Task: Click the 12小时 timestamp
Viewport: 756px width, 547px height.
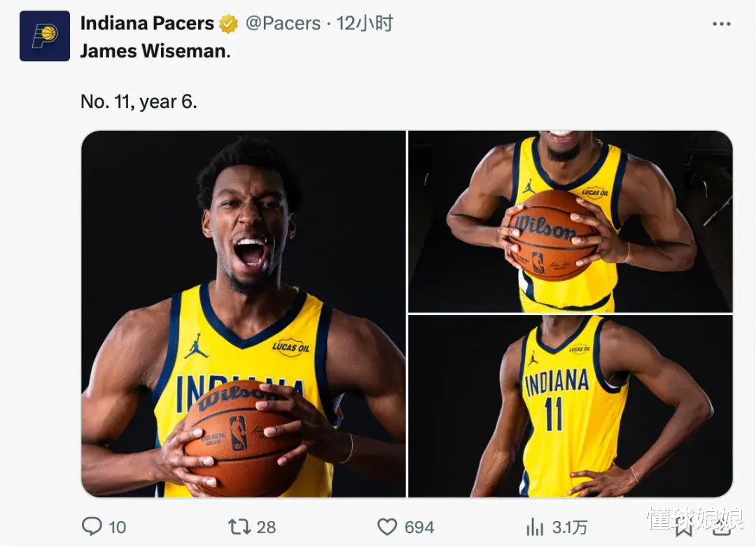Action: point(364,23)
